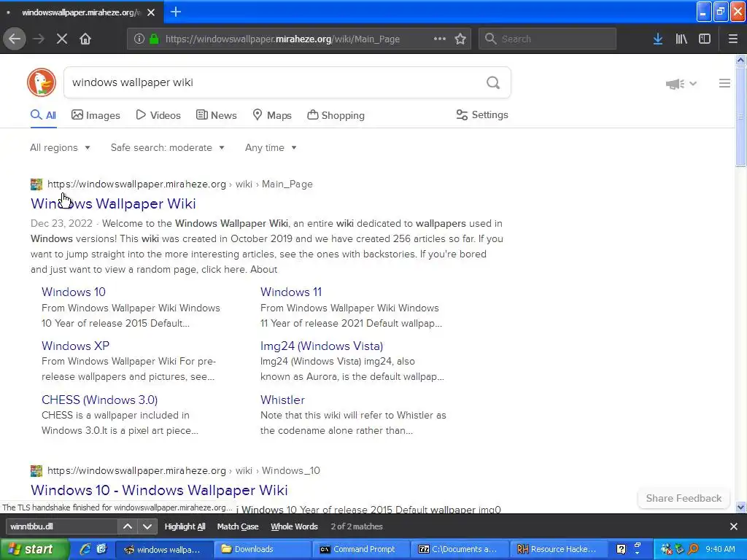Switch to the Videos tab
This screenshot has width=747, height=560.
coord(158,115)
